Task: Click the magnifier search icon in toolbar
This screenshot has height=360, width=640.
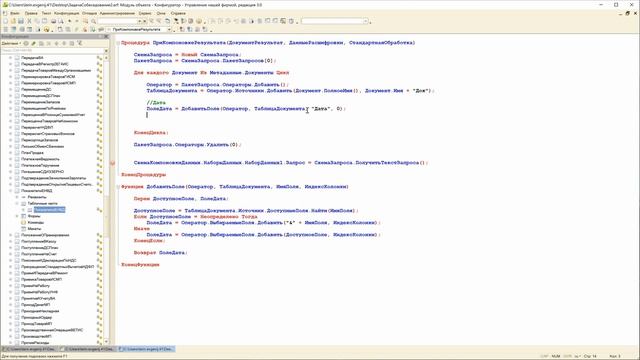Action: click(x=93, y=21)
